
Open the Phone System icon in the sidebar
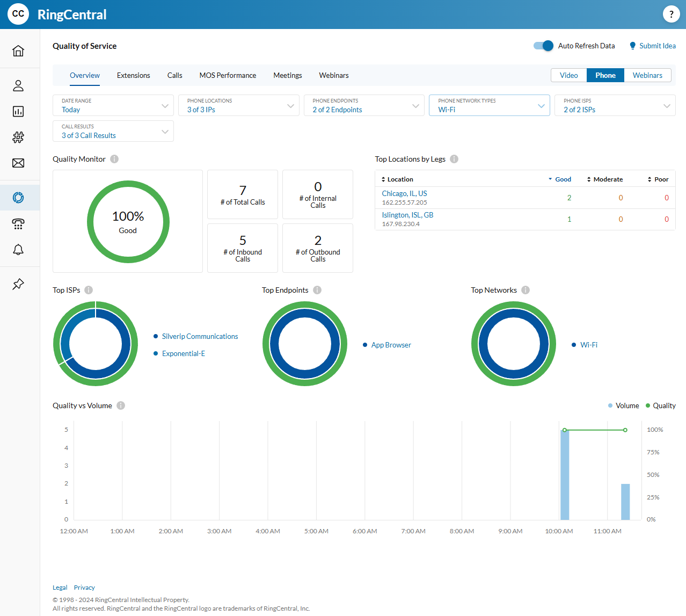[18, 224]
